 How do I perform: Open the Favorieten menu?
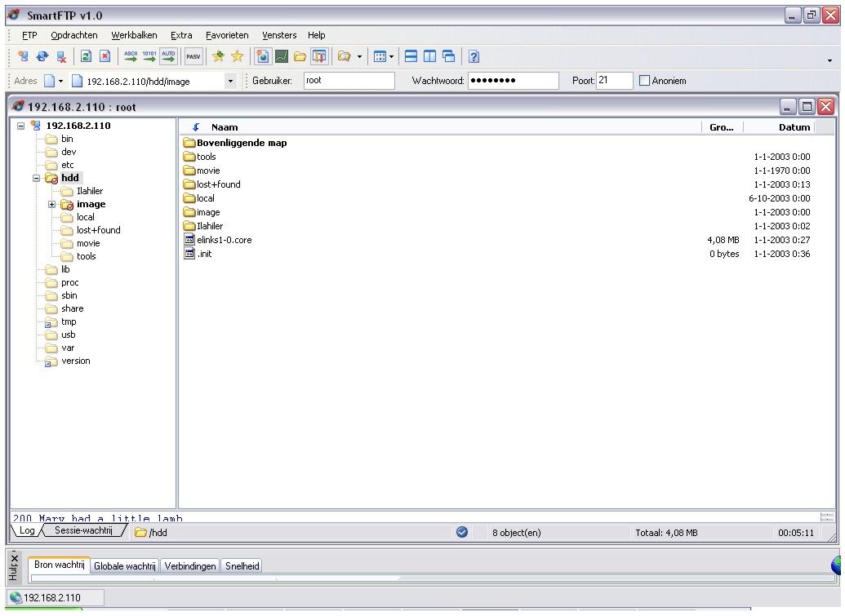click(227, 36)
